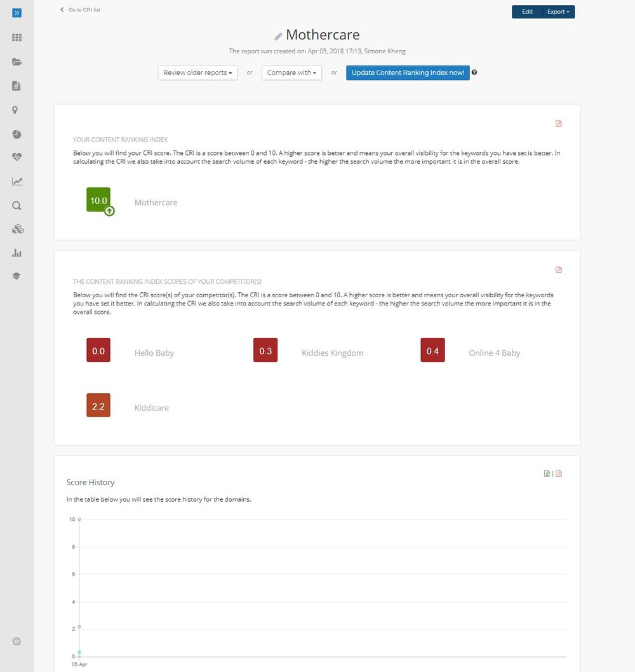Viewport: 635px width, 672px height.
Task: Click the heart pulse health icon in sidebar
Action: (17, 157)
